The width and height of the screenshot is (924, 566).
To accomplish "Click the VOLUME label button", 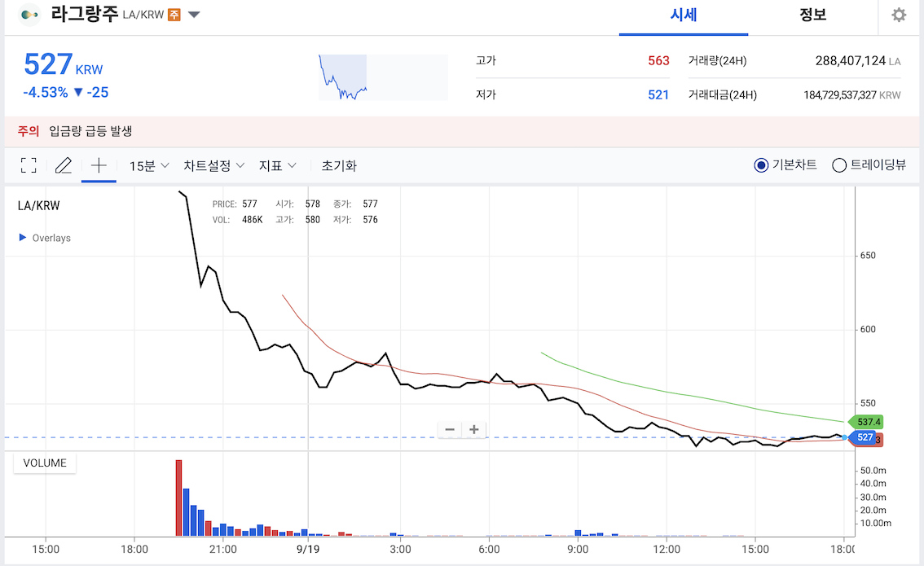I will click(x=45, y=463).
